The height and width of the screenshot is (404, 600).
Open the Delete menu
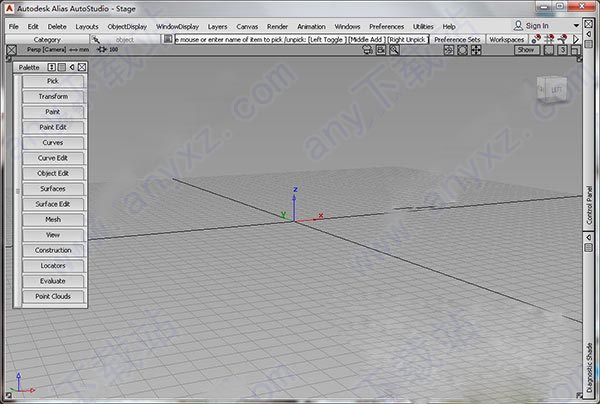[x=57, y=26]
